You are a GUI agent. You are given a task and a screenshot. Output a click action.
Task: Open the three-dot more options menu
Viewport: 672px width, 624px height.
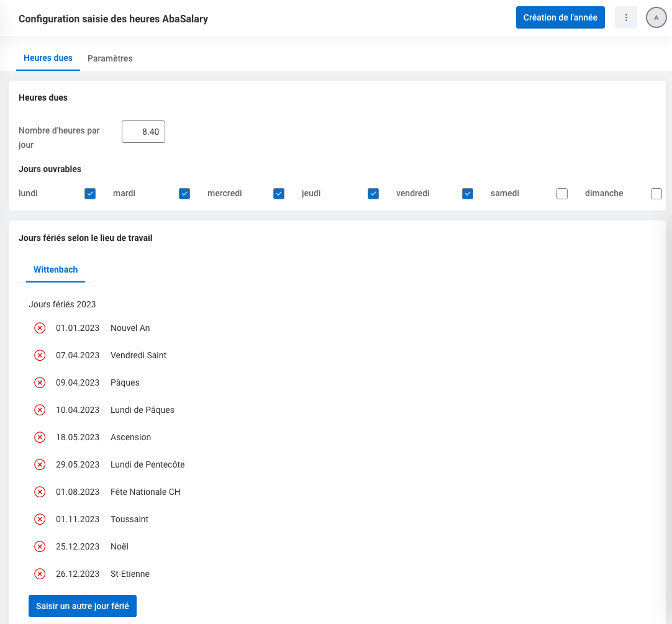[625, 17]
